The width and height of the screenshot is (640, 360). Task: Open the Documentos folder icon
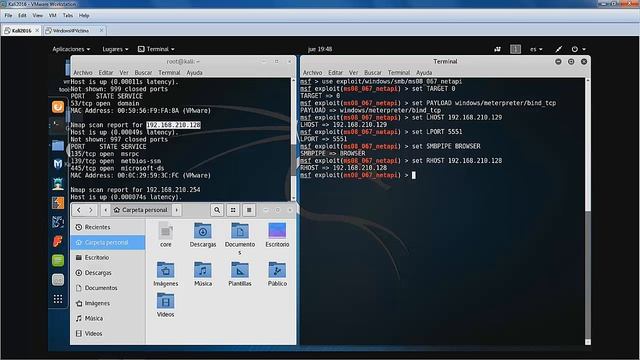(240, 231)
